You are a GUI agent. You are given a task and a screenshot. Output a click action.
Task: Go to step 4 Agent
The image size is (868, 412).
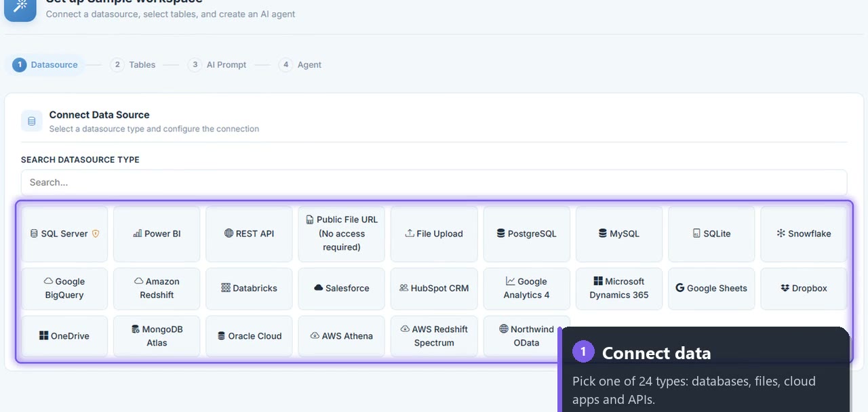300,65
